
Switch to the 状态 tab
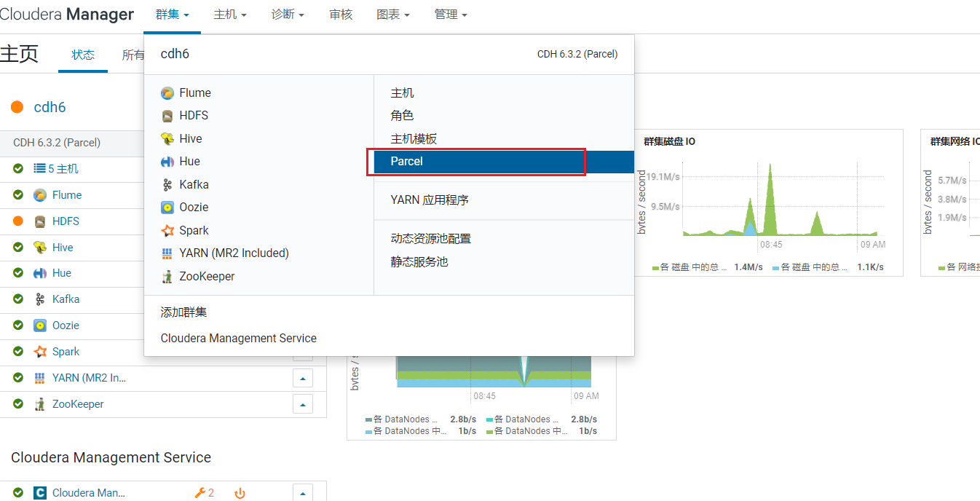tap(83, 55)
